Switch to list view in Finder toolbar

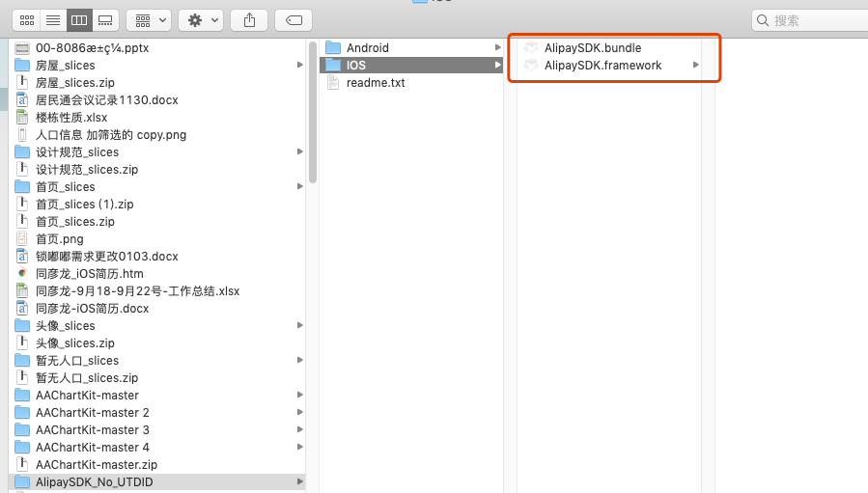coord(53,20)
